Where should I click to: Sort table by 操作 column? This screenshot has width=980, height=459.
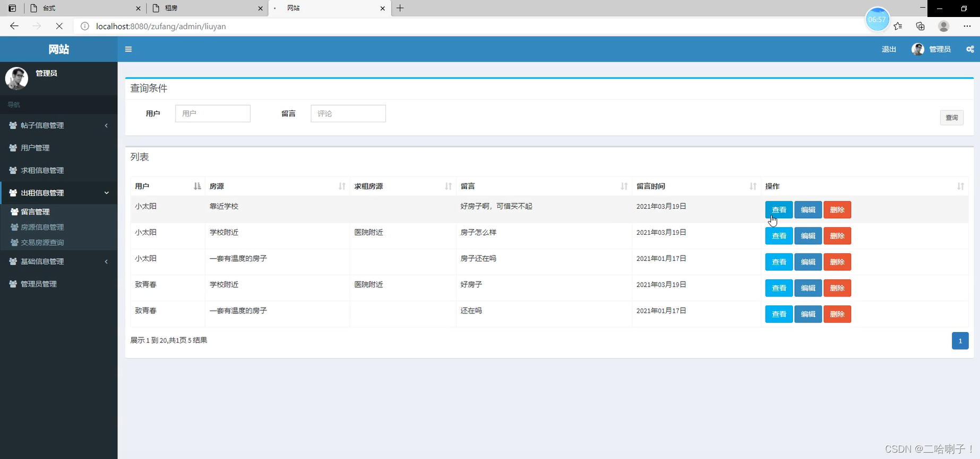pos(865,186)
